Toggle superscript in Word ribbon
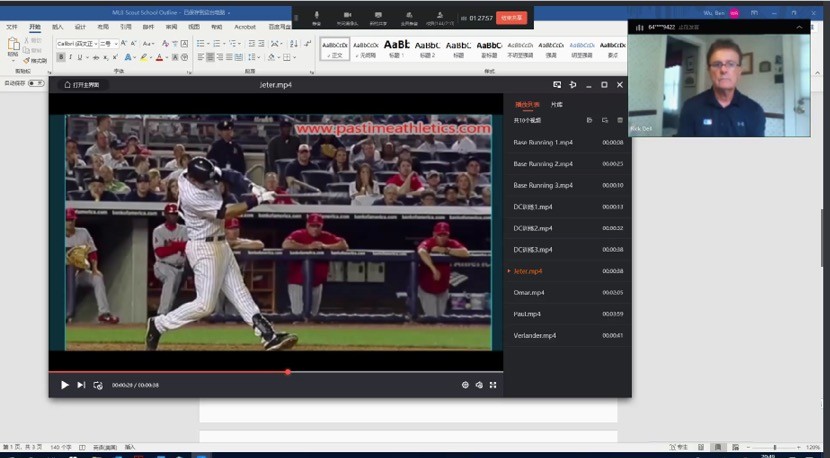Image resolution: width=830 pixels, height=458 pixels. tap(115, 57)
